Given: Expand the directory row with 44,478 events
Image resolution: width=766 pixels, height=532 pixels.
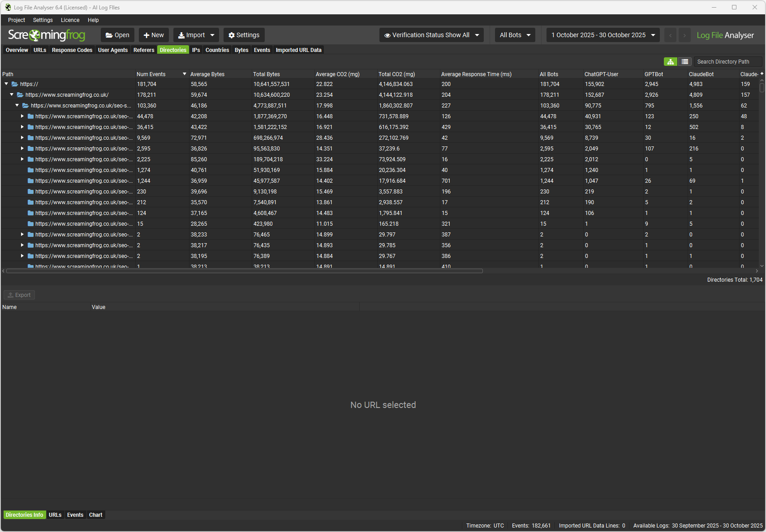Looking at the screenshot, I should [22, 116].
